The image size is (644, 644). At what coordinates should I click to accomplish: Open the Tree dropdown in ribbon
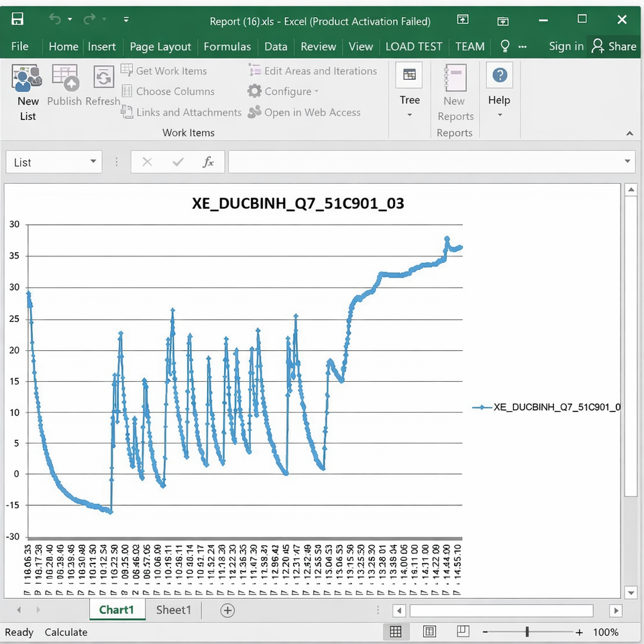409,115
